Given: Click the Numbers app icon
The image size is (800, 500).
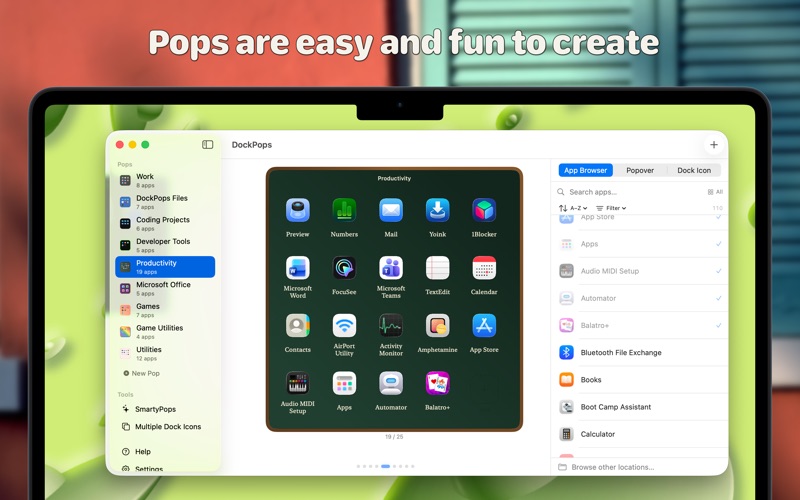Looking at the screenshot, I should 344,210.
